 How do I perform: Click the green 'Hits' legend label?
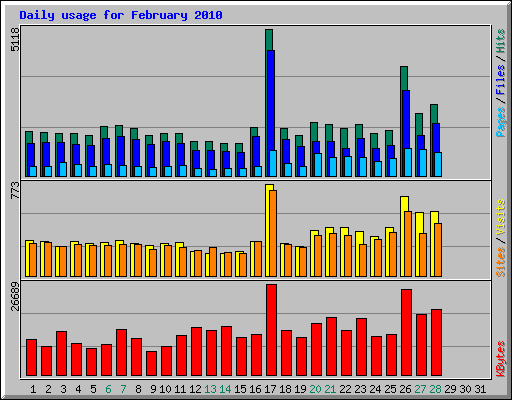point(500,41)
